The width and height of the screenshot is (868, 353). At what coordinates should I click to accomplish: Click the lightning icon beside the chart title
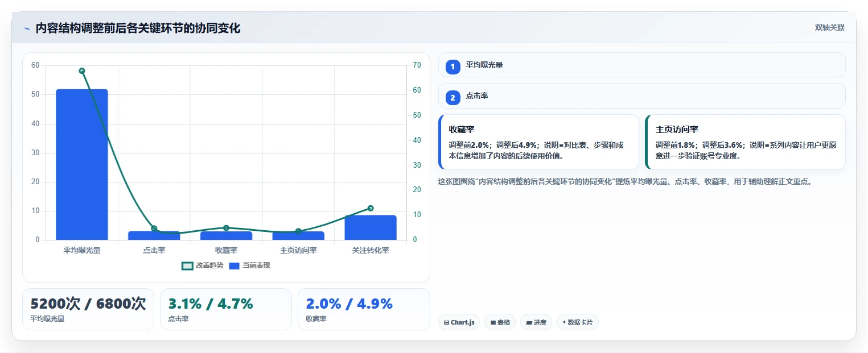point(27,28)
